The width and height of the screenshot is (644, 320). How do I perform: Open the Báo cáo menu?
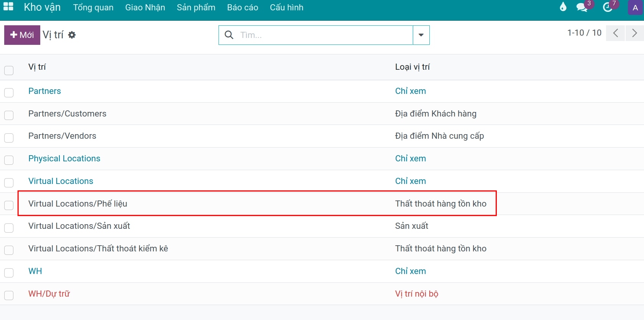pyautogui.click(x=243, y=7)
